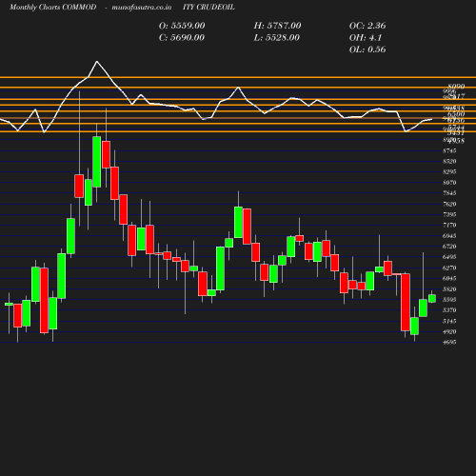Click the open price 'O: 5559.00'
Screen dimensions: 476x476
(x=182, y=26)
